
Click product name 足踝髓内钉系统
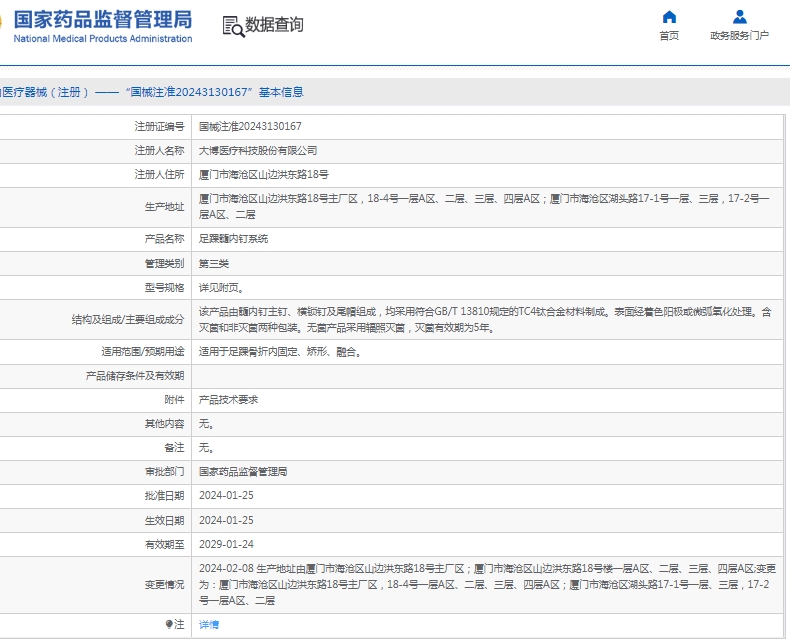tap(233, 239)
